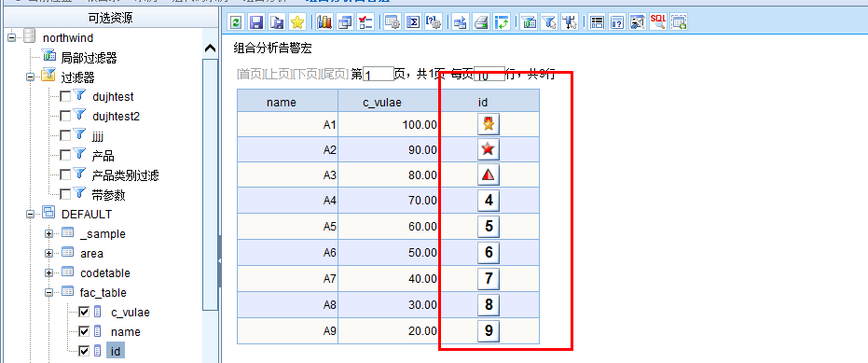868x363 pixels.
Task: Click the number 4 button in id column
Action: (x=489, y=200)
